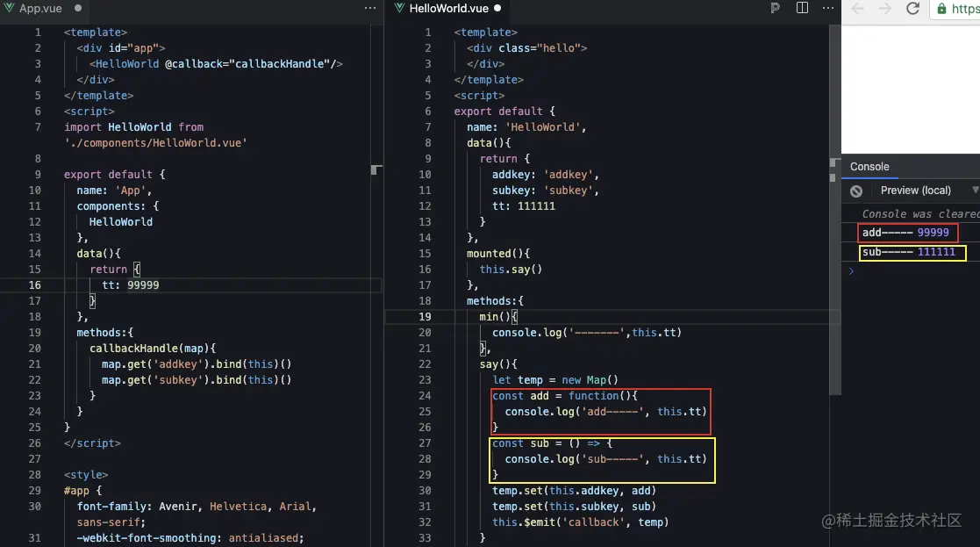
Task: Click the App.vue editor scrollbar thumb
Action: (x=376, y=170)
